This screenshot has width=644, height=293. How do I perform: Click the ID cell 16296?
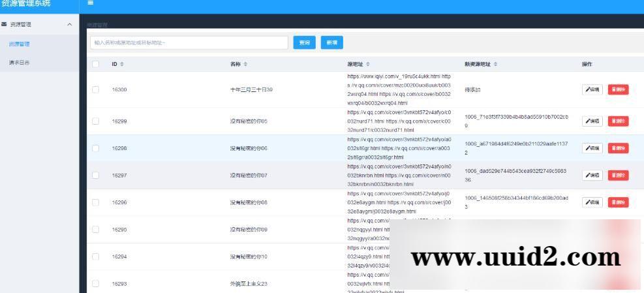click(x=119, y=202)
